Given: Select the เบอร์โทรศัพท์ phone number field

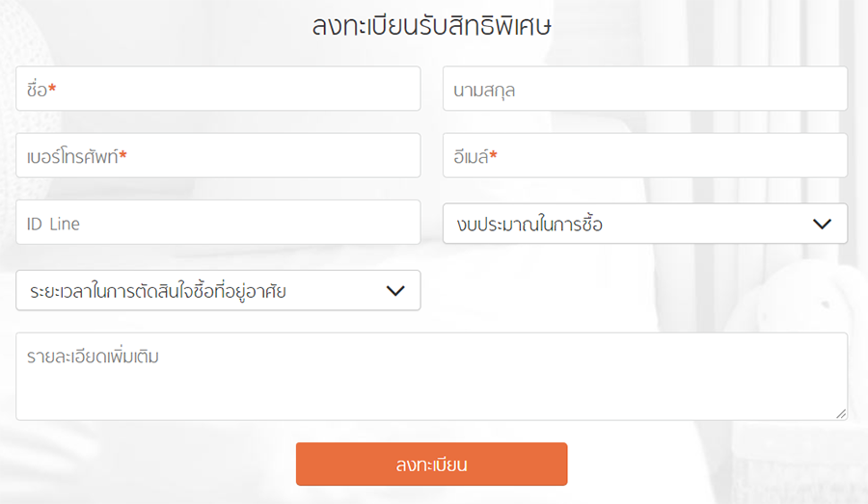Looking at the screenshot, I should pos(218,155).
